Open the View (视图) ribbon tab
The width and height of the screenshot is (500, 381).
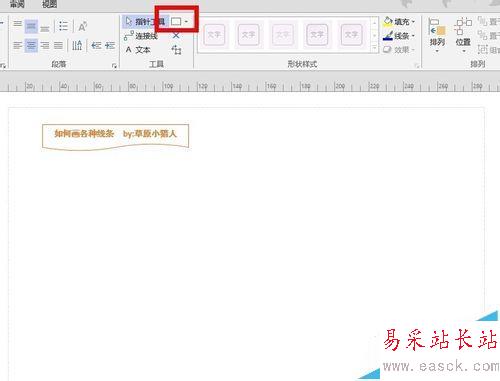49,4
